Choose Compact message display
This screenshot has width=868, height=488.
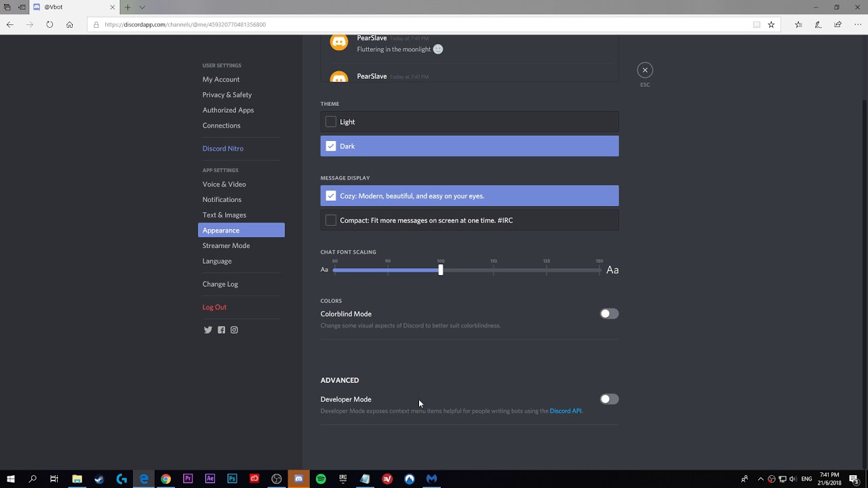pyautogui.click(x=469, y=220)
